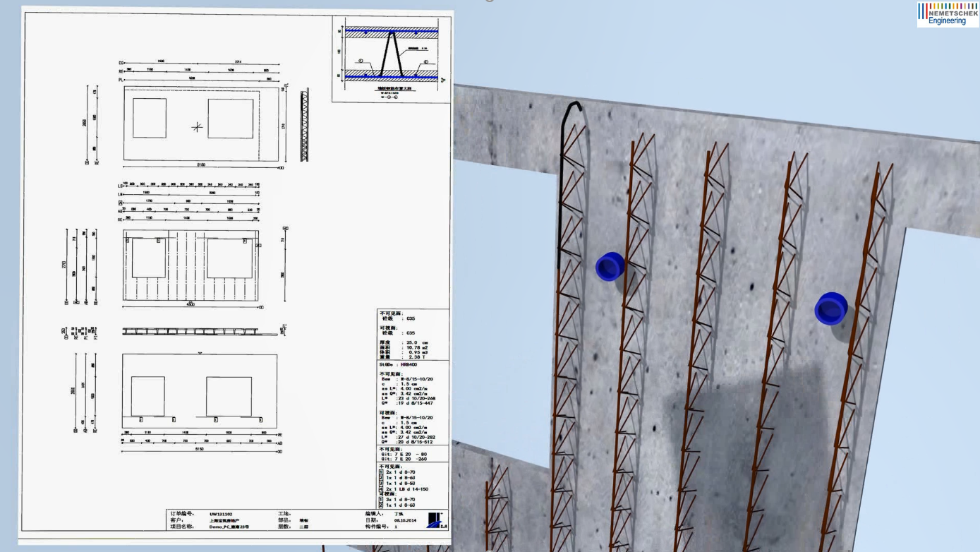Click the blue-black logo in the drawing title block
This screenshot has width=980, height=552.
(437, 519)
